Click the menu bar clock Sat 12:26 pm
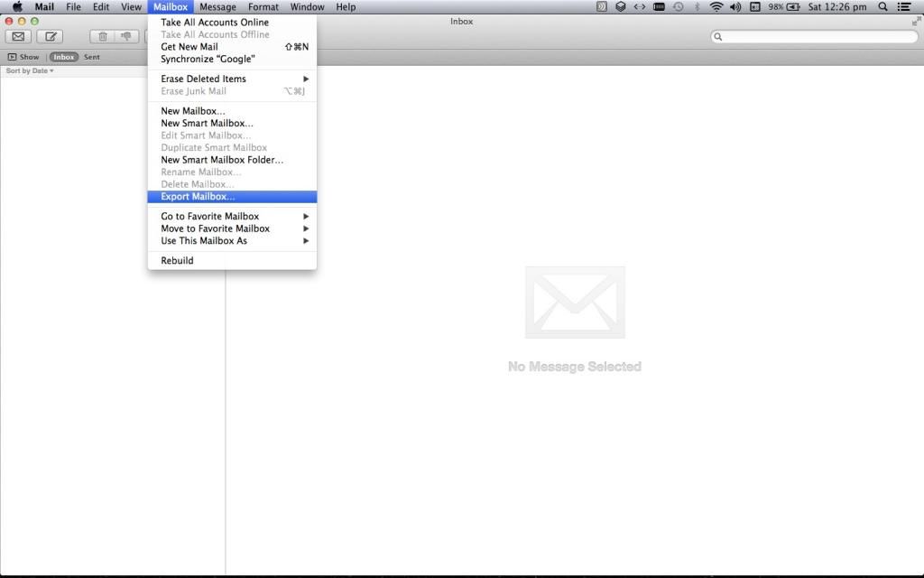This screenshot has height=578, width=924. [x=836, y=7]
